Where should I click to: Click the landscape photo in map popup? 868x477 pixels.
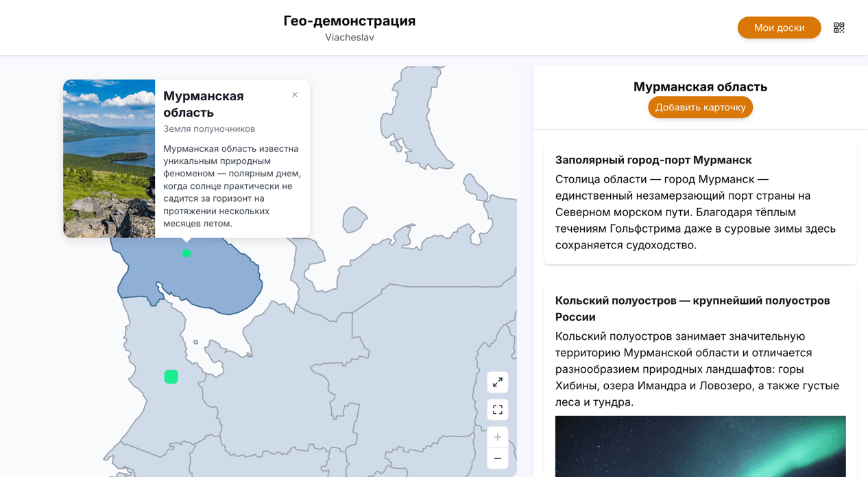(109, 159)
